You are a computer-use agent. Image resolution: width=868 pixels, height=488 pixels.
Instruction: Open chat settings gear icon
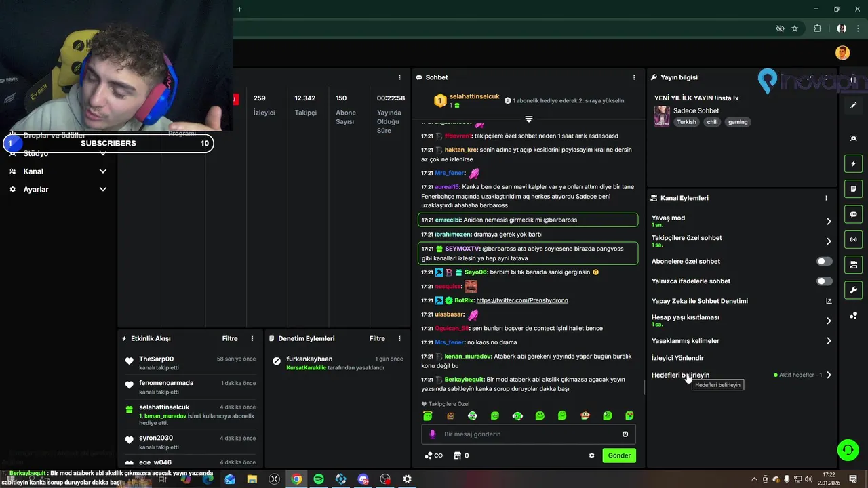pyautogui.click(x=591, y=455)
